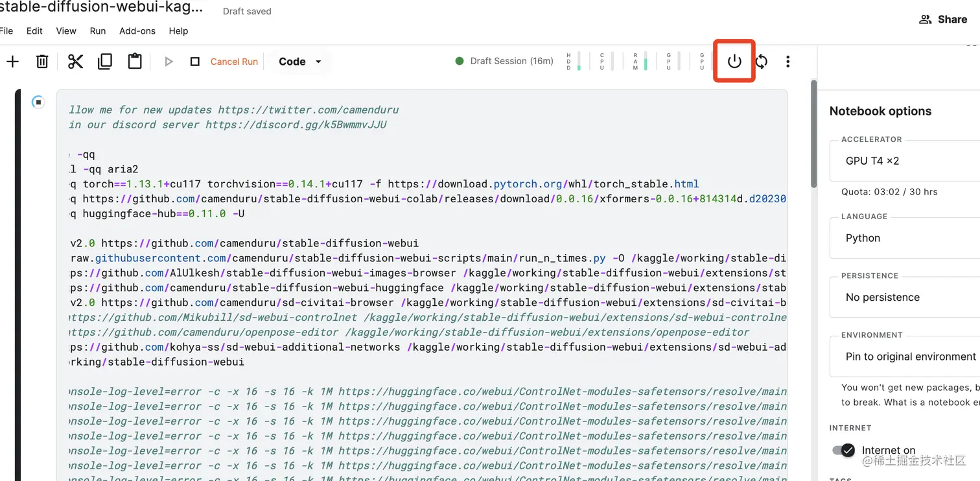Check the CPU usage meter

point(607,62)
